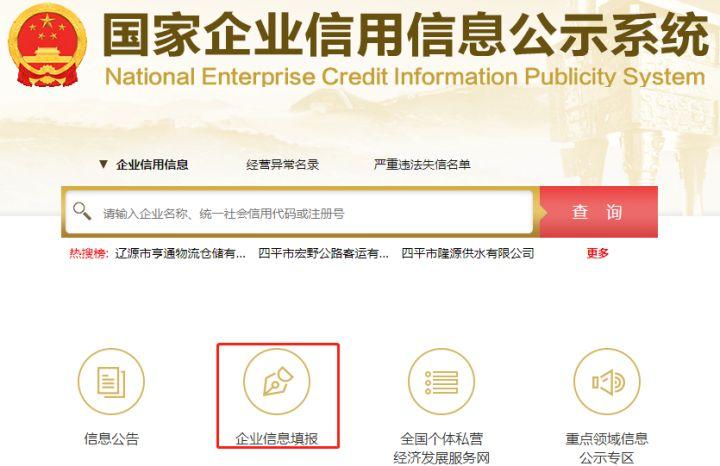Click the national emblem logo

point(47,45)
